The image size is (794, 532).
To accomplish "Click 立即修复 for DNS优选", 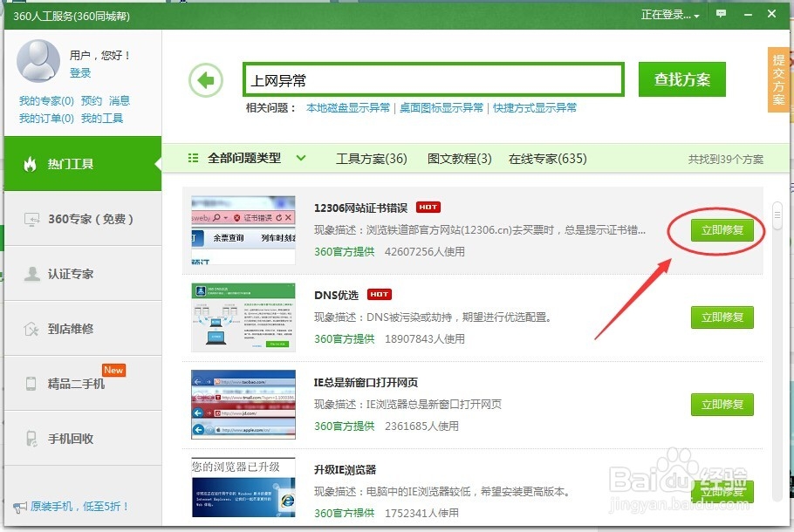I will click(722, 317).
